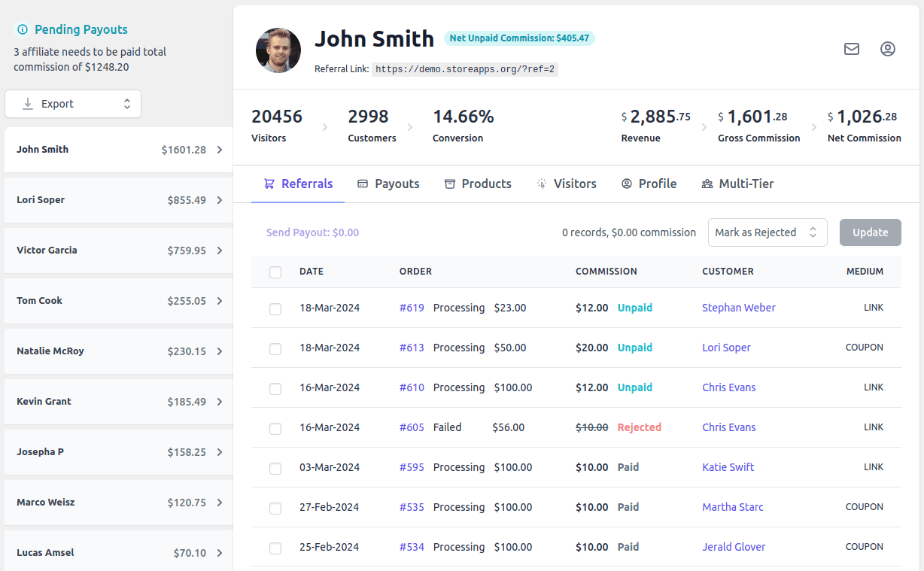Toggle the select-all checkbox in table header

(275, 272)
